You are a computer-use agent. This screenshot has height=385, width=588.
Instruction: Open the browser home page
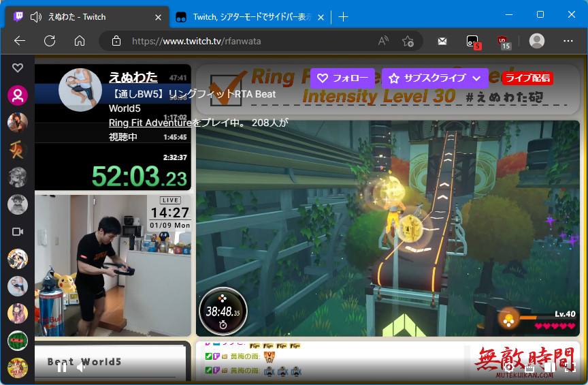(x=80, y=41)
